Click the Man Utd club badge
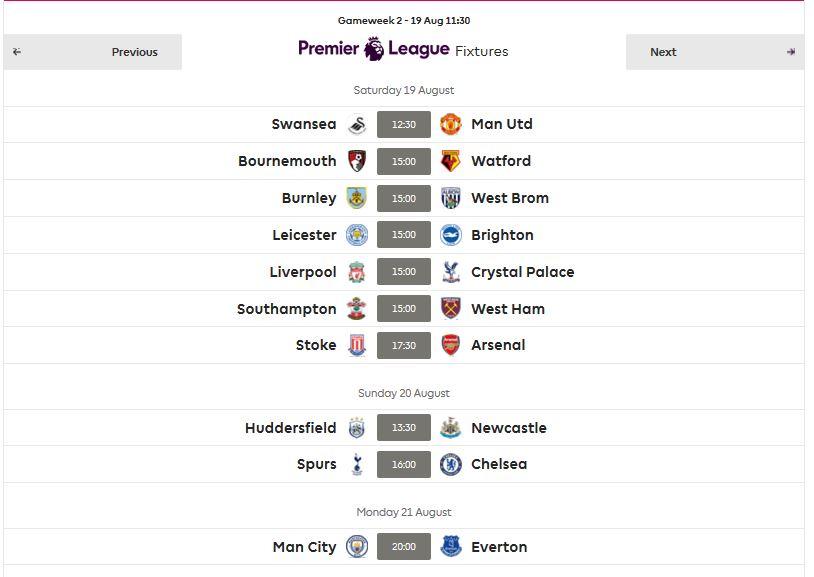The image size is (814, 577). (451, 125)
